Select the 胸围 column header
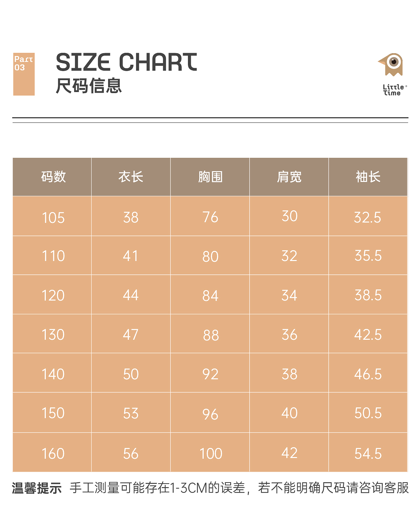The height and width of the screenshot is (513, 420). 210,177
